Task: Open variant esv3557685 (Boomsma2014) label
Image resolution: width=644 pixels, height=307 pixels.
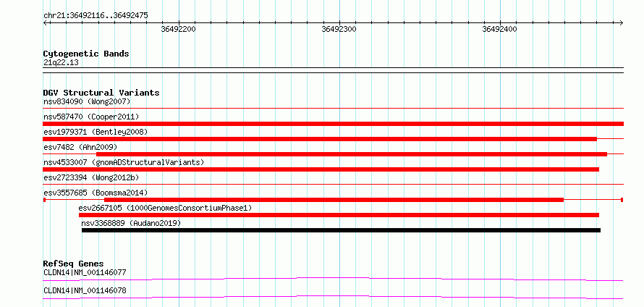Action: 96,193
